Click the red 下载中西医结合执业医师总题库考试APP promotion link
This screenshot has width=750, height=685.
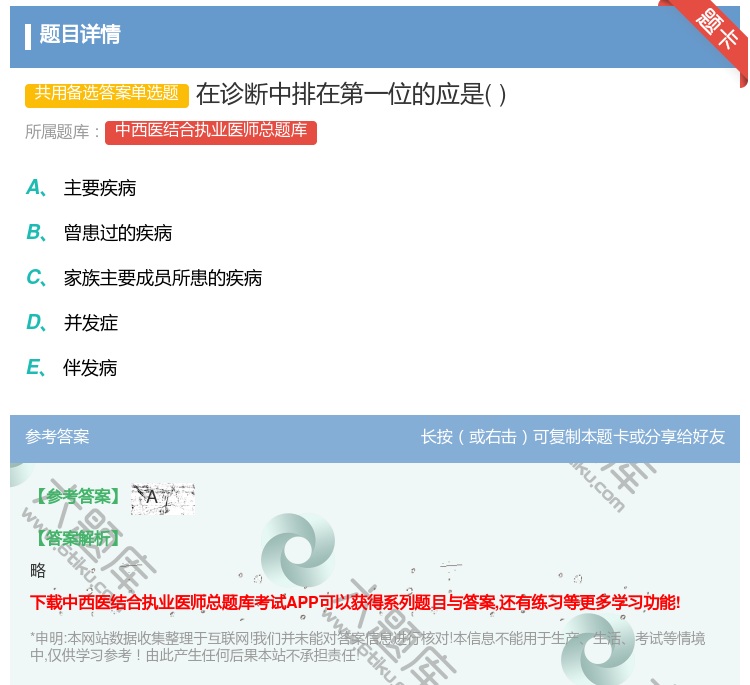pos(355,602)
